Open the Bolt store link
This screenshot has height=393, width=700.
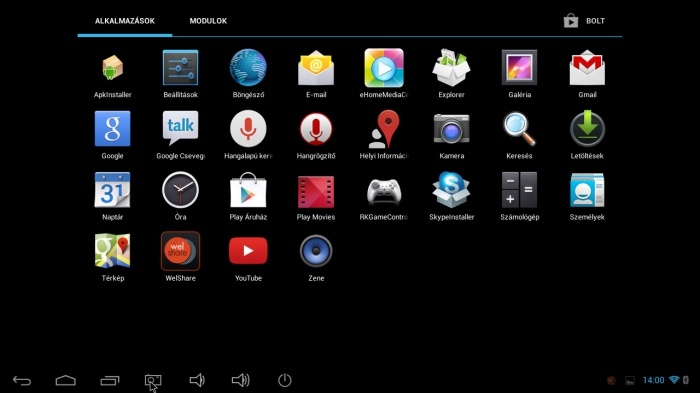coord(584,21)
